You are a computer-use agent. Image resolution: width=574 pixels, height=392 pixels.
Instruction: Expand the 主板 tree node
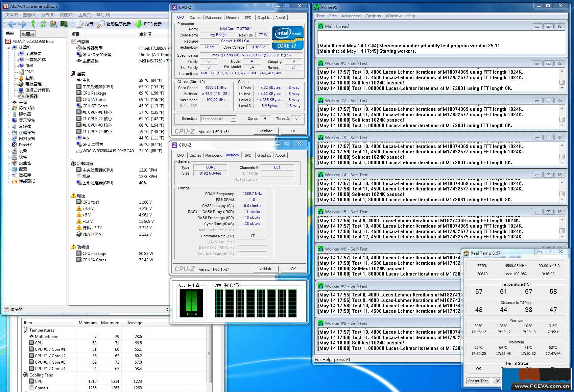tap(8, 102)
